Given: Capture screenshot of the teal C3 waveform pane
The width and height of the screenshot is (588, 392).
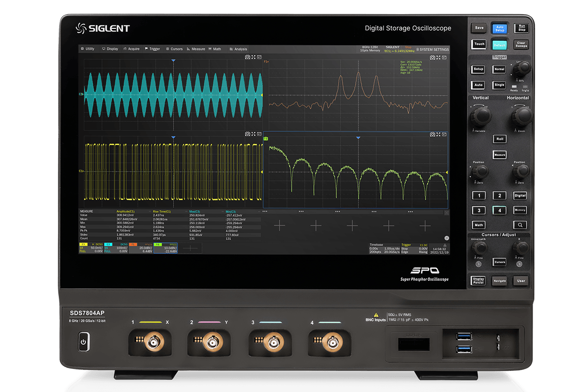Looking at the screenshot, I should pos(247,57).
